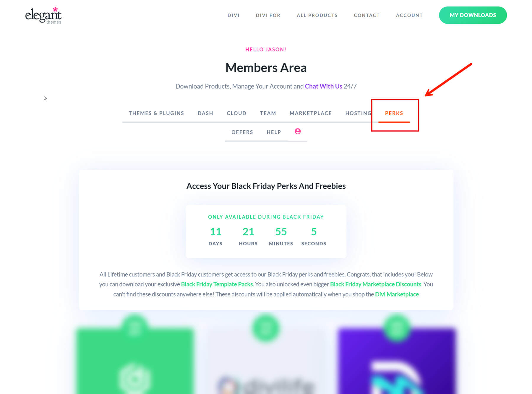Follow the Black Friday Template Packs link

point(217,284)
